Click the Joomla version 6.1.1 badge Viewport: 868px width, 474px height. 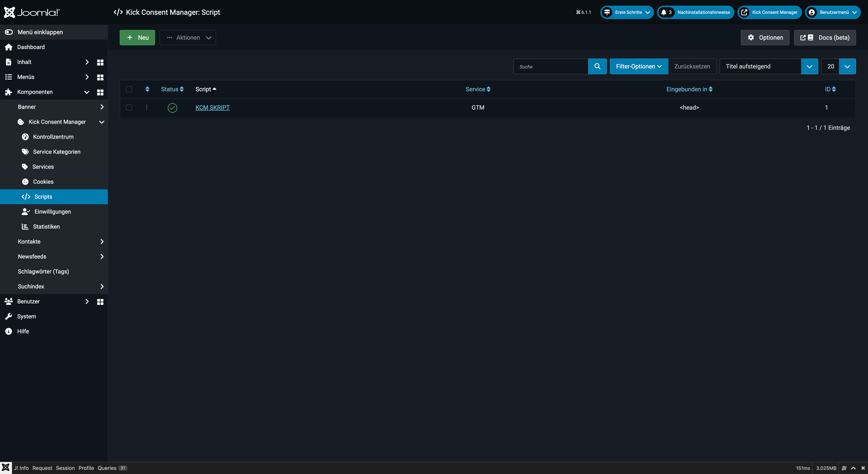click(x=584, y=13)
